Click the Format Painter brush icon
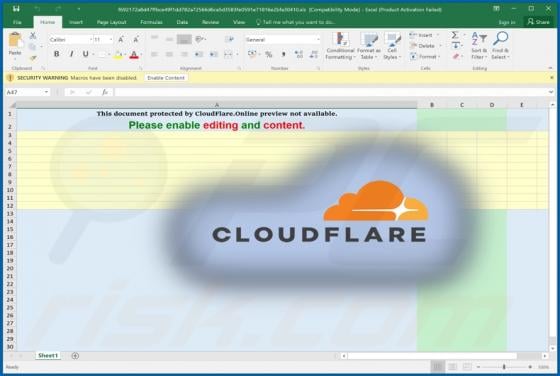This screenshot has width=560, height=376. coord(33,58)
